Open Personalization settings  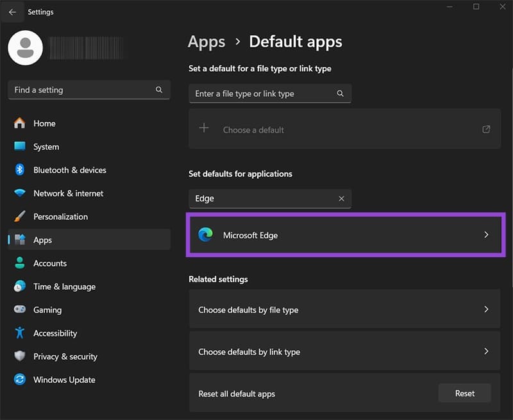[x=89, y=216]
